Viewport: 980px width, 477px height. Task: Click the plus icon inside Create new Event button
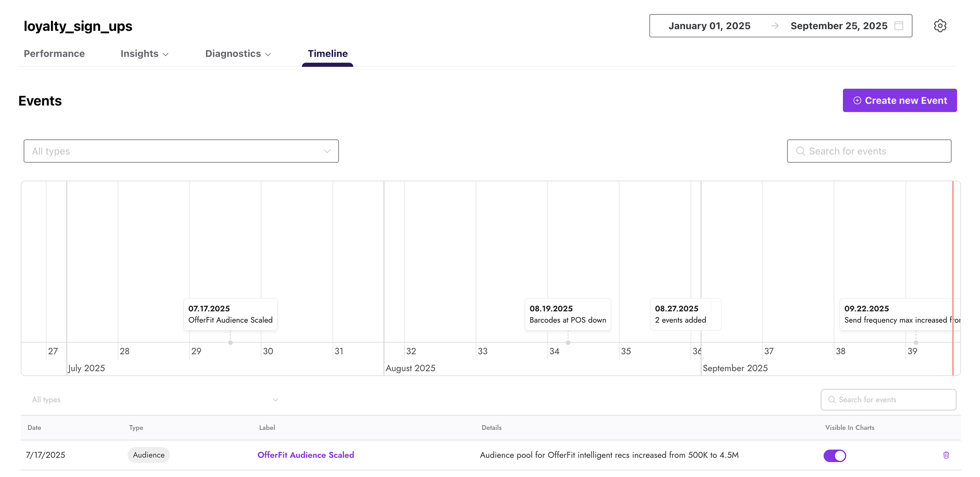(x=857, y=100)
